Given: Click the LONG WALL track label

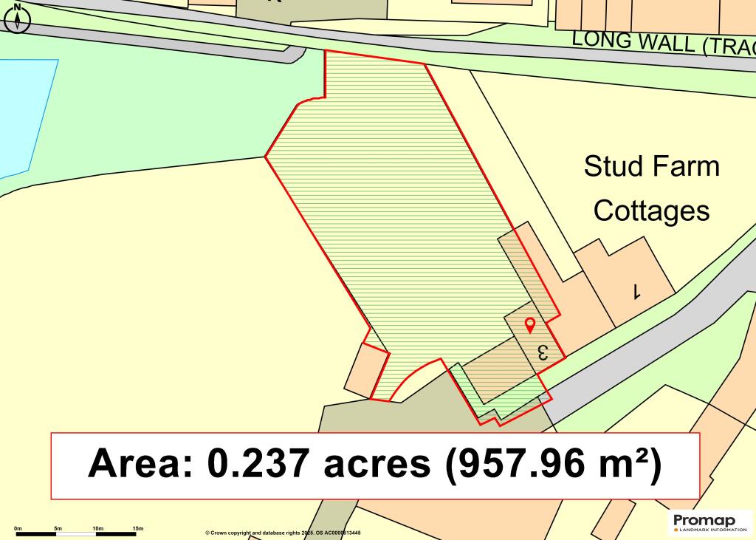Looking at the screenshot, I should pyautogui.click(x=663, y=43).
